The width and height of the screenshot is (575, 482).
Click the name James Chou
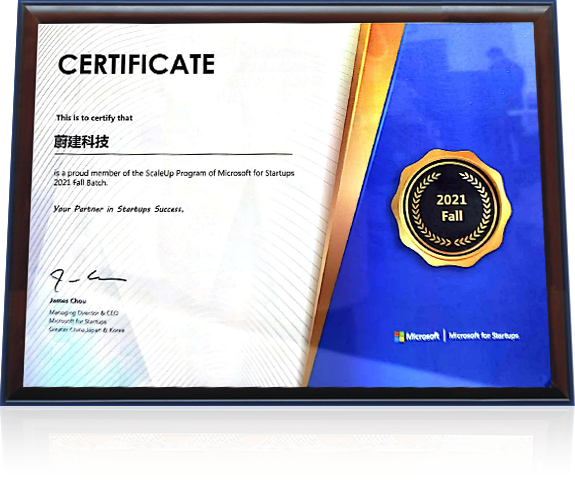(x=68, y=301)
